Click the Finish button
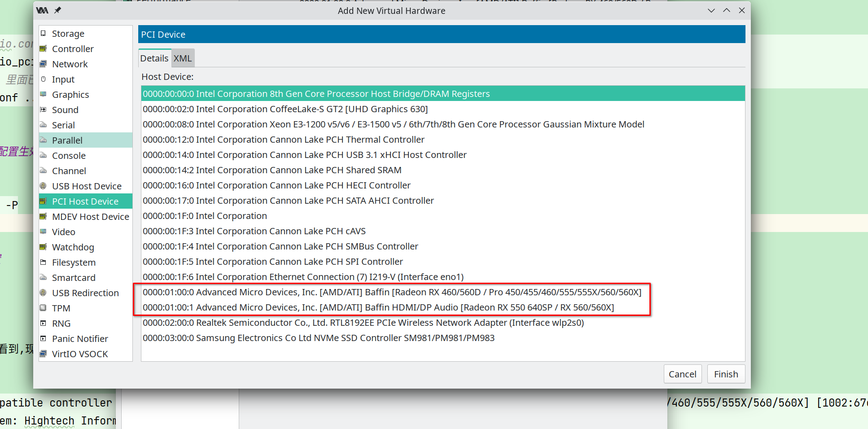This screenshot has width=868, height=429. point(726,374)
